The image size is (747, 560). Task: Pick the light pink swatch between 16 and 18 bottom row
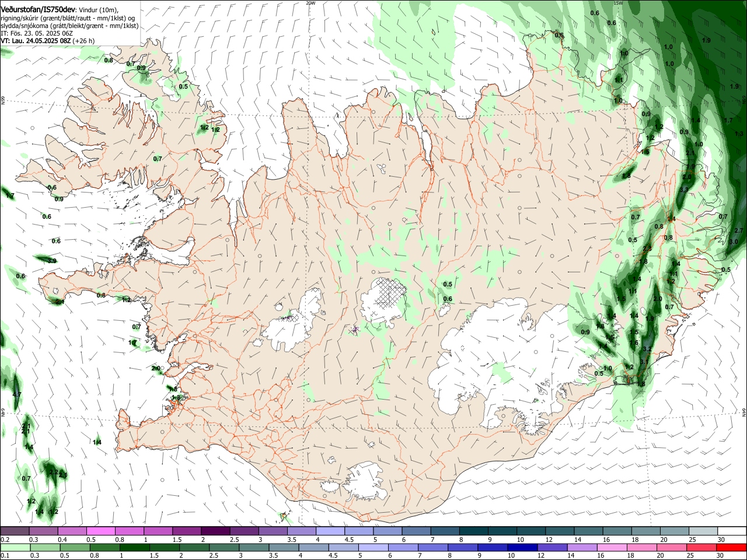coord(612,548)
